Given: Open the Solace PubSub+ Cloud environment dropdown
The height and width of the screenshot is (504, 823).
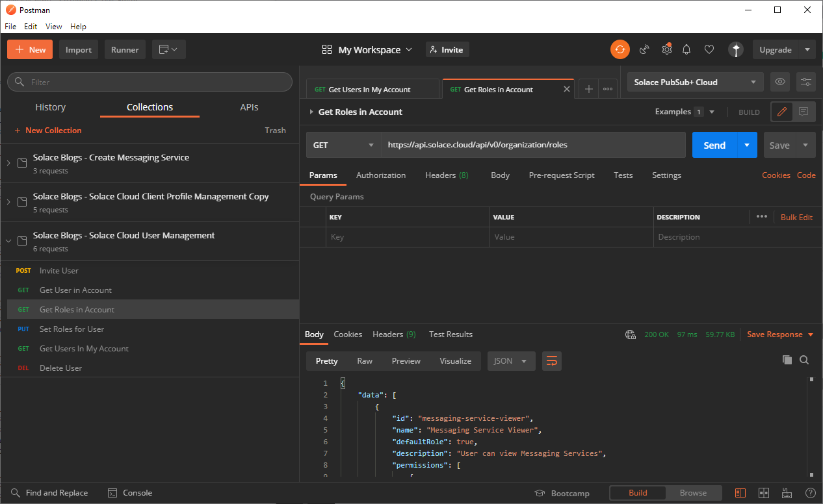Looking at the screenshot, I should point(695,82).
